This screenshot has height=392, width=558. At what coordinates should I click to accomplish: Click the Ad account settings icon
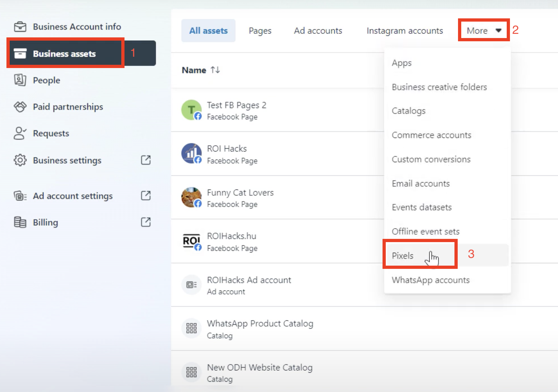click(20, 196)
